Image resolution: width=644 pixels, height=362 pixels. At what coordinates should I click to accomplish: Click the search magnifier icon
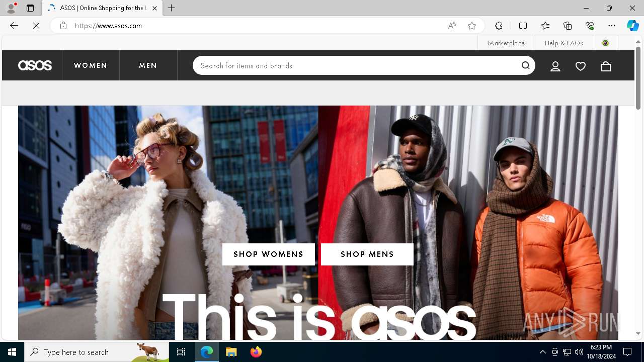526,65
